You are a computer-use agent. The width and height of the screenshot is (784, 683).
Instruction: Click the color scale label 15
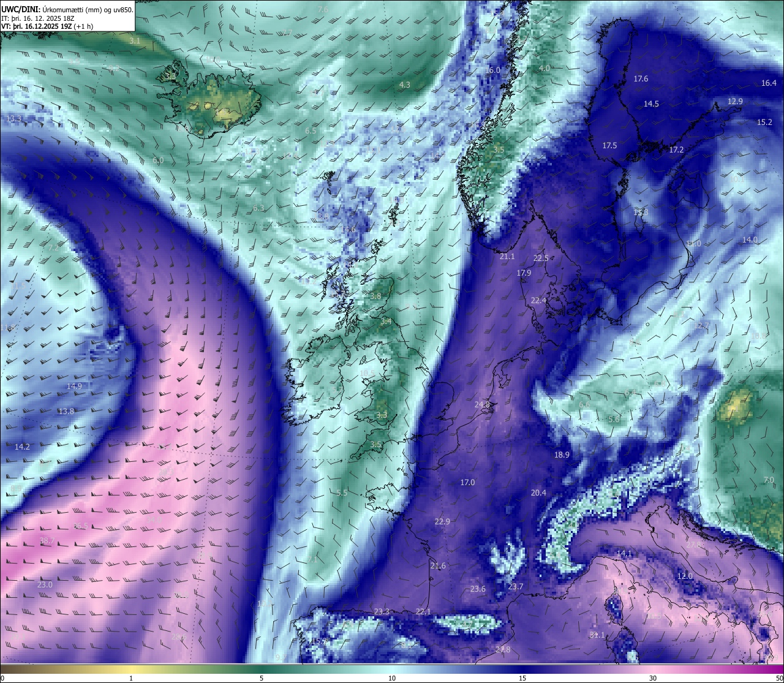tap(522, 677)
